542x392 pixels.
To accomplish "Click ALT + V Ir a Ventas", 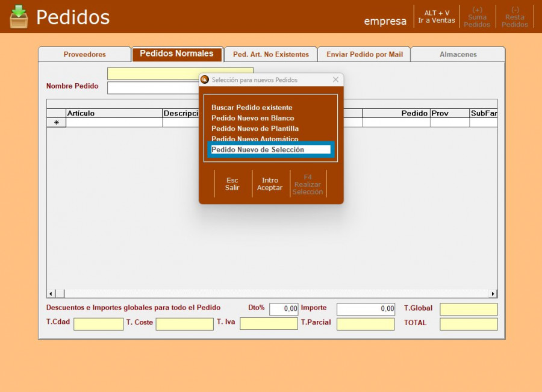I will (437, 17).
